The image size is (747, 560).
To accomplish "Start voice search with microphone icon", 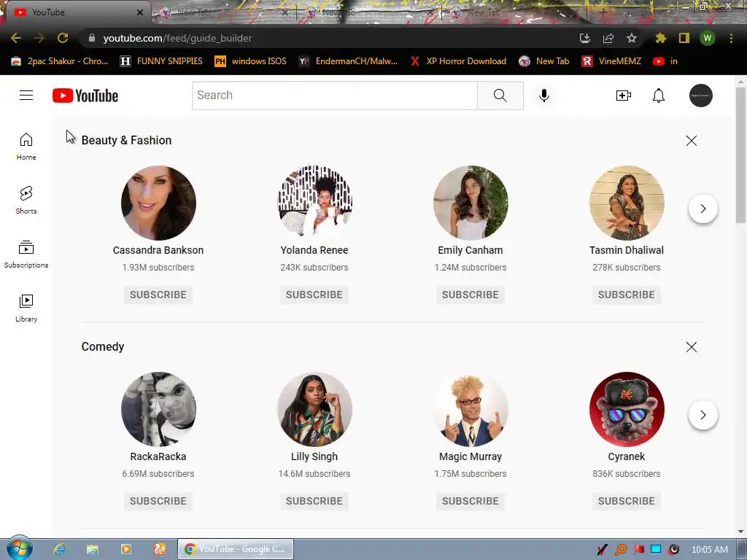I will coord(543,96).
